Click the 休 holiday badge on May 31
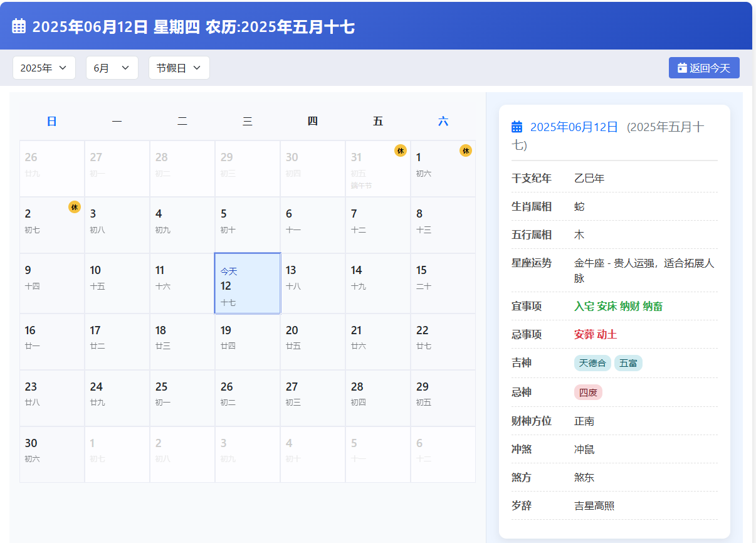756x543 pixels. point(401,150)
